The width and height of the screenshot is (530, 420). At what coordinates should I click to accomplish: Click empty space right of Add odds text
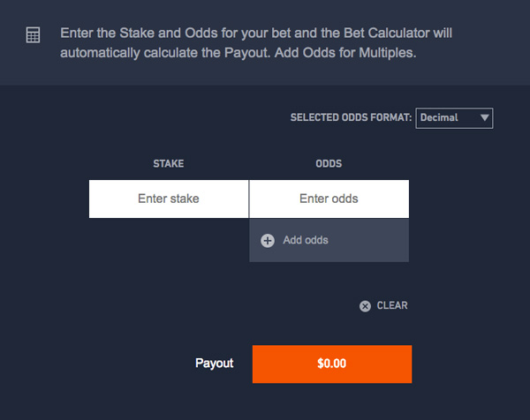pyautogui.click(x=368, y=240)
